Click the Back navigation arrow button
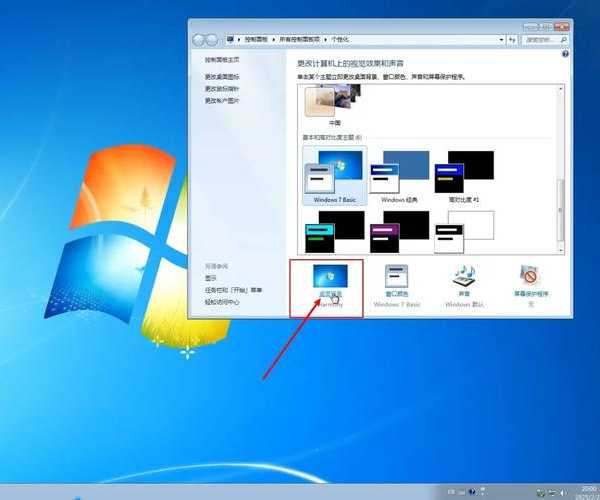The image size is (600, 500). pos(200,39)
